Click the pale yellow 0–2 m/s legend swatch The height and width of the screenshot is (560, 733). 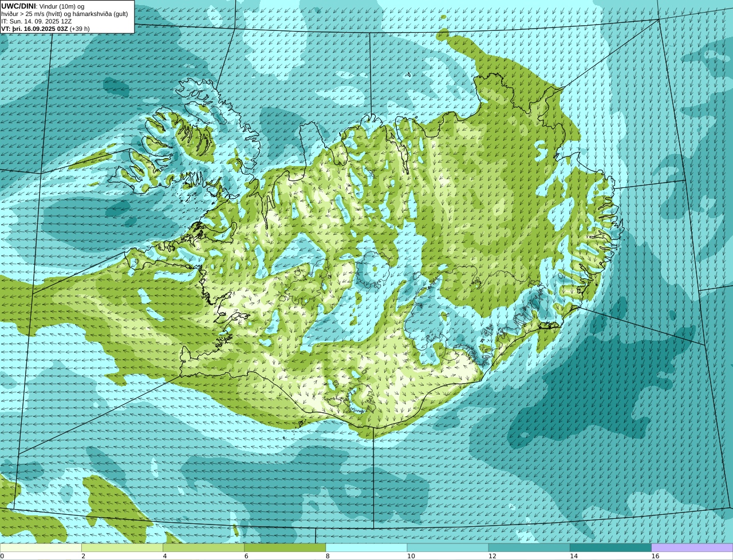click(41, 548)
